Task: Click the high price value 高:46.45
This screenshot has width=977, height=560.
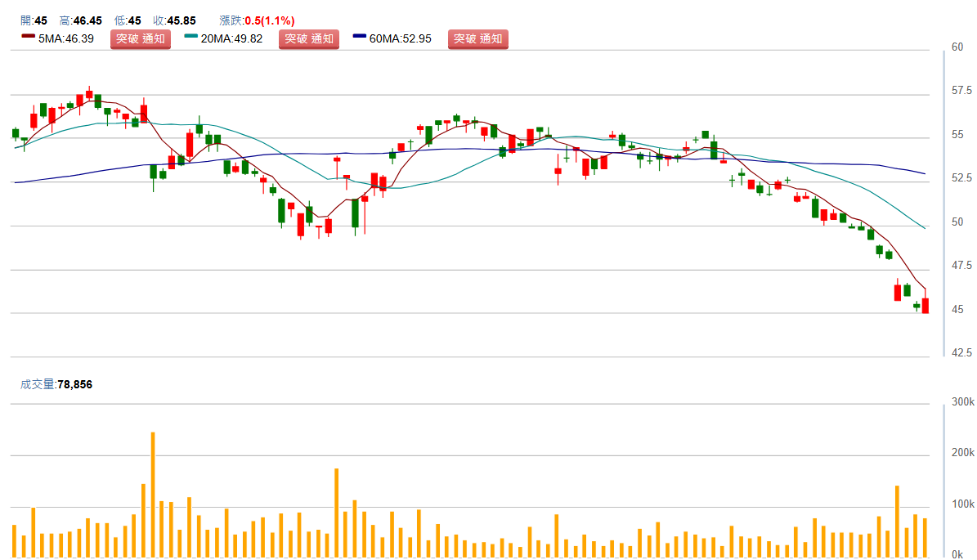Action: [x=80, y=20]
